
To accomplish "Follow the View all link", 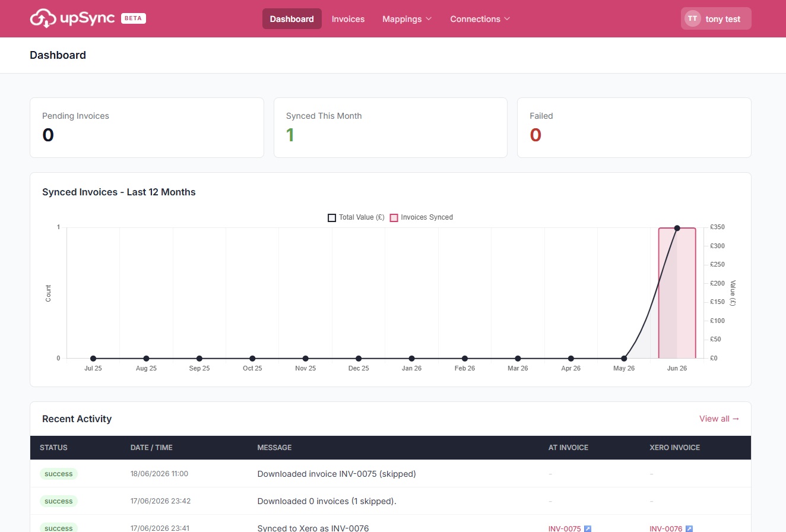I will [720, 419].
